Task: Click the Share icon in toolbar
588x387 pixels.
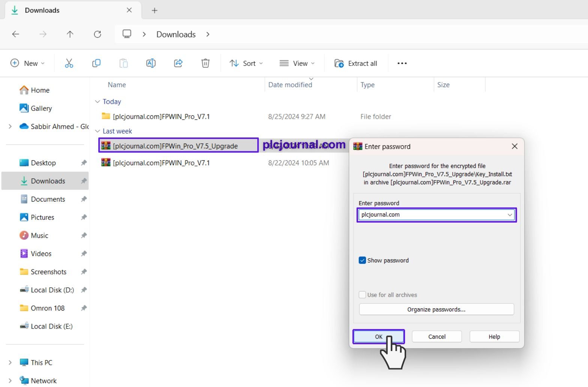Action: point(178,63)
